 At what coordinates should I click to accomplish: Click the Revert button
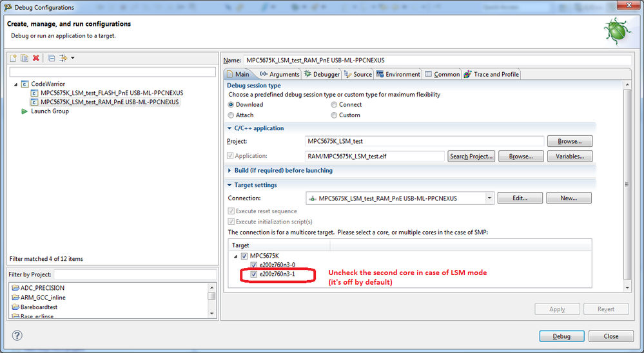[606, 309]
